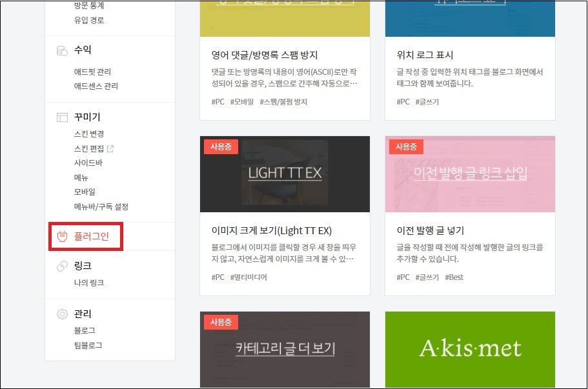Image resolution: width=588 pixels, height=389 pixels.
Task: Open 메뉴바/구독 설정
Action: tap(101, 207)
